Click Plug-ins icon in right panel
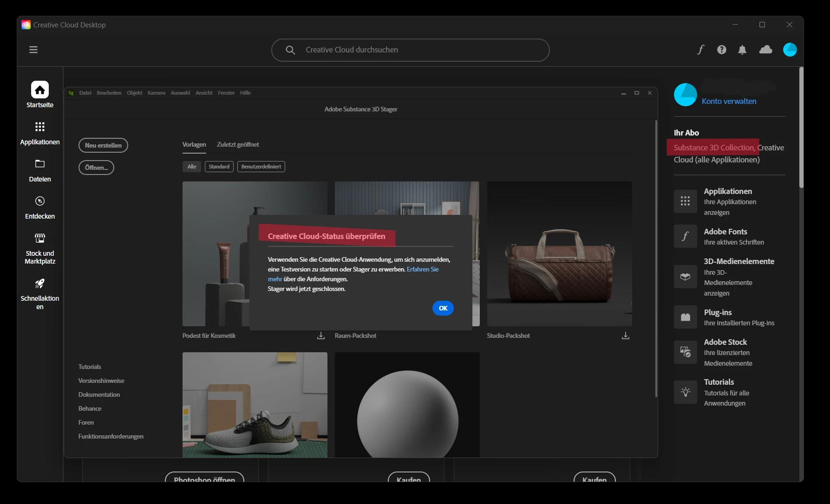 click(x=686, y=317)
